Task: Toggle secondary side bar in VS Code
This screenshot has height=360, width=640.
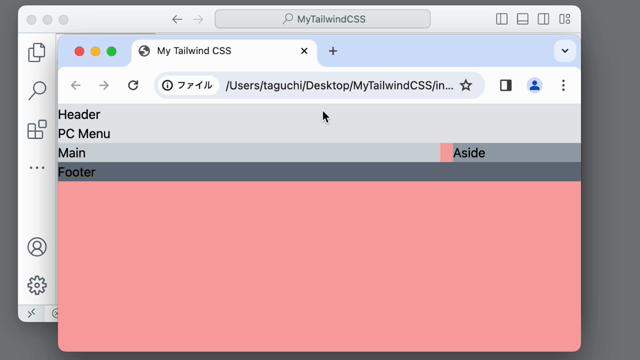Action: tap(543, 19)
